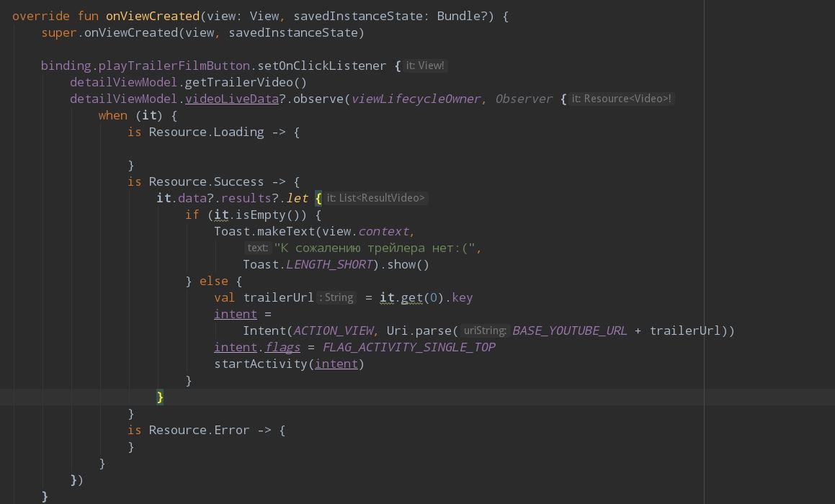Screen dimensions: 835x504
Task: Click Uri.parse call
Action: point(419,331)
